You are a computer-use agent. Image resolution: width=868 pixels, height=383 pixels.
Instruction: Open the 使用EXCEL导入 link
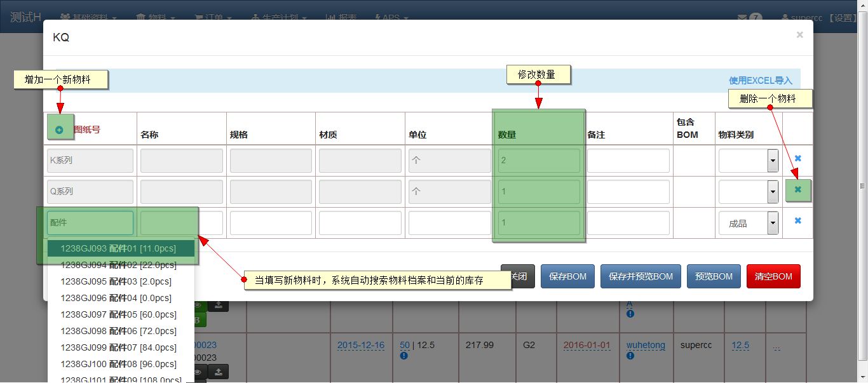[760, 81]
